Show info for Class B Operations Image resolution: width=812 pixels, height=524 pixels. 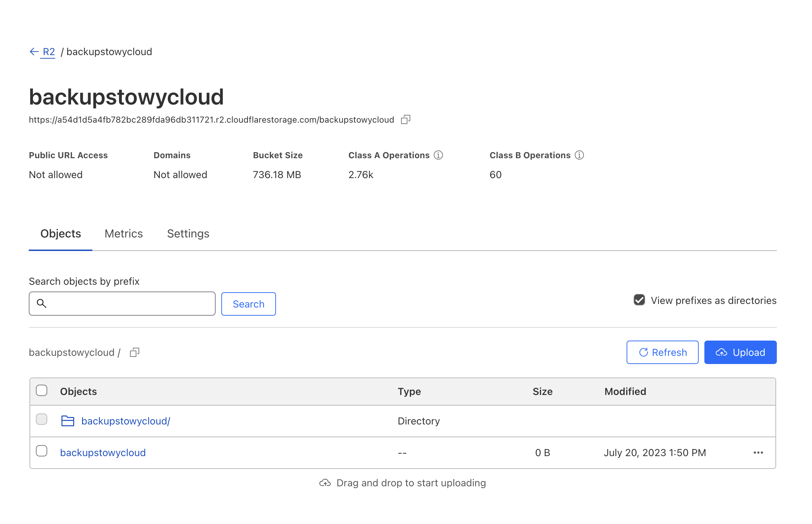(579, 155)
